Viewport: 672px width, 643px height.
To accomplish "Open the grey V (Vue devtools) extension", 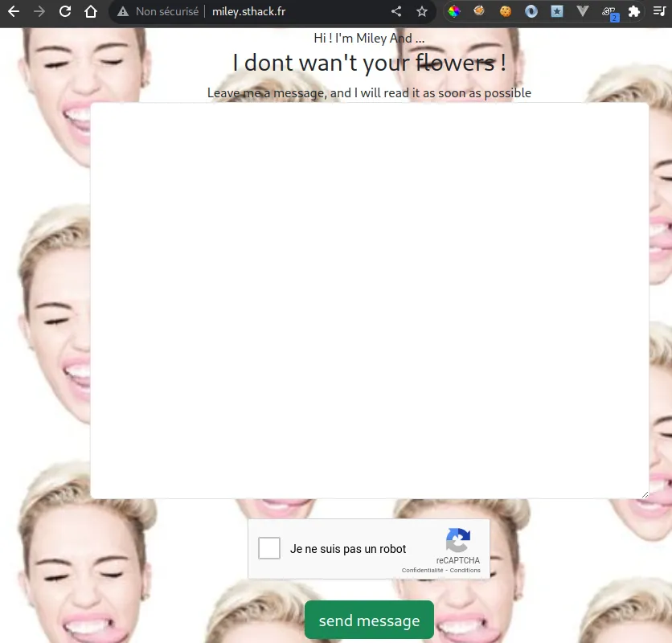I will (x=583, y=11).
